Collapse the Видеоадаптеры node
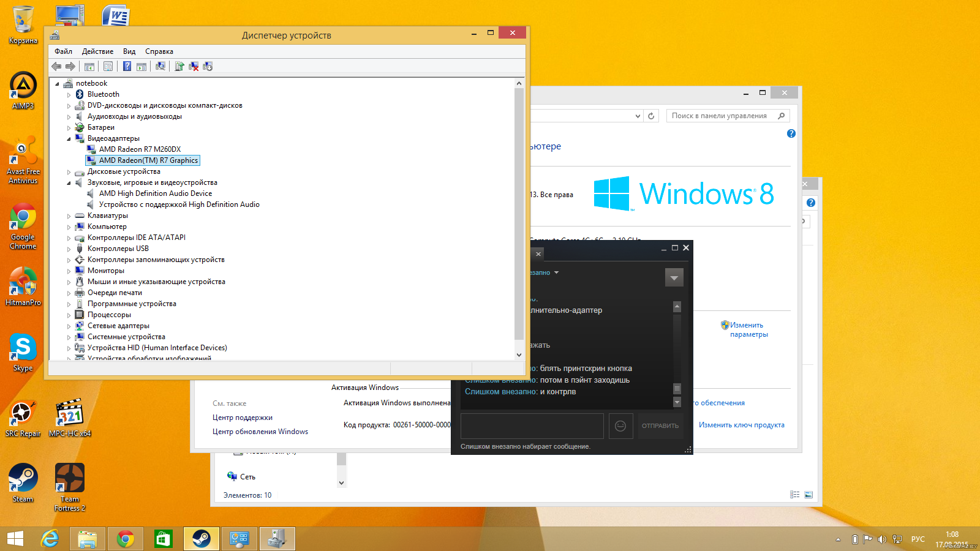Screen dimensions: 980x551 click(69, 139)
